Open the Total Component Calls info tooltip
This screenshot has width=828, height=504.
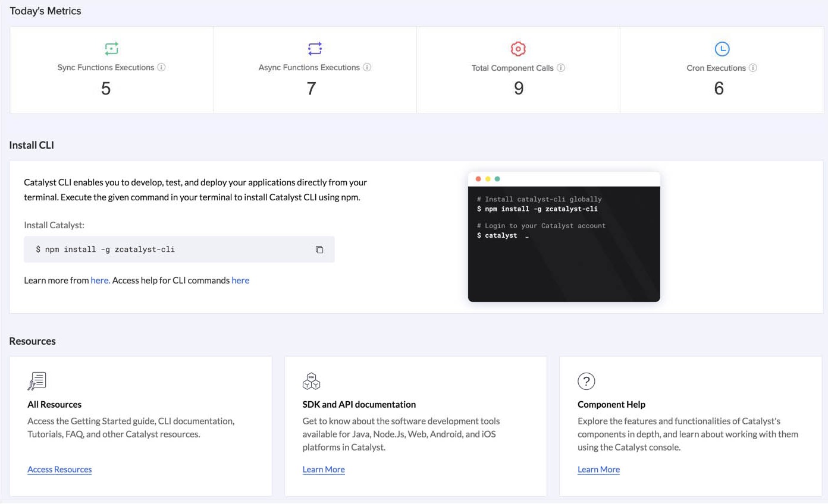click(560, 67)
